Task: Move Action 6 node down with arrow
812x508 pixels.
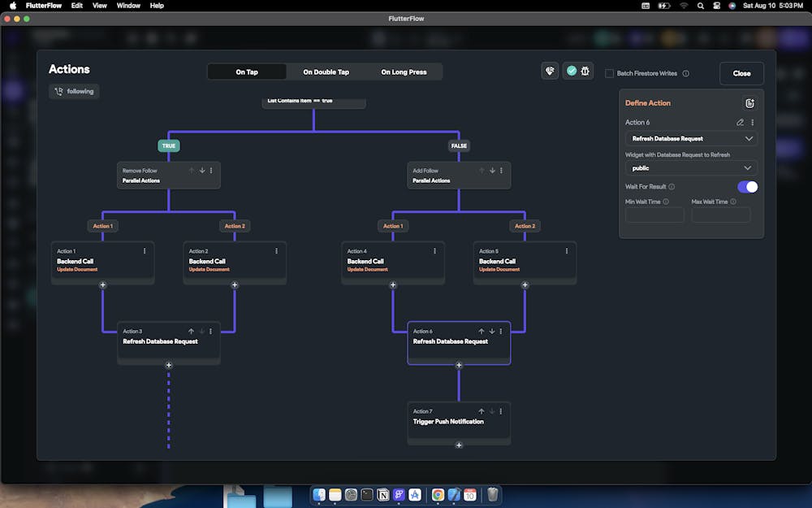Action: point(491,332)
